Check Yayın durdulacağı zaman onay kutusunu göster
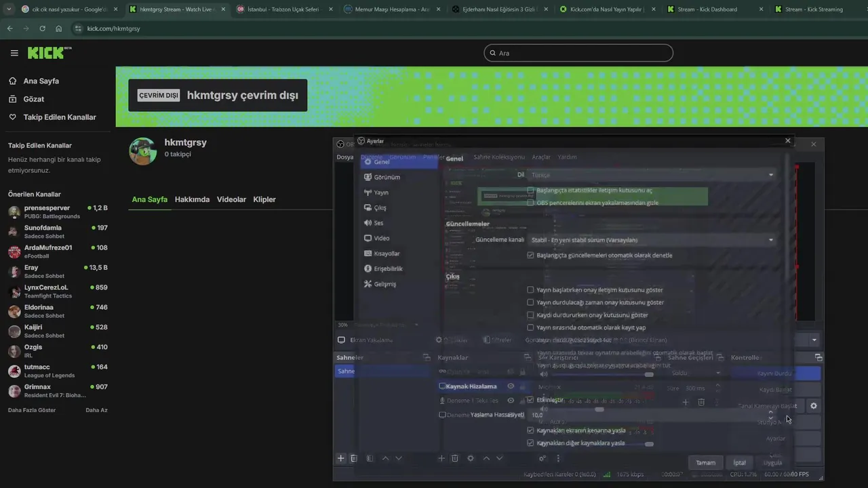The image size is (868, 488). 531,302
